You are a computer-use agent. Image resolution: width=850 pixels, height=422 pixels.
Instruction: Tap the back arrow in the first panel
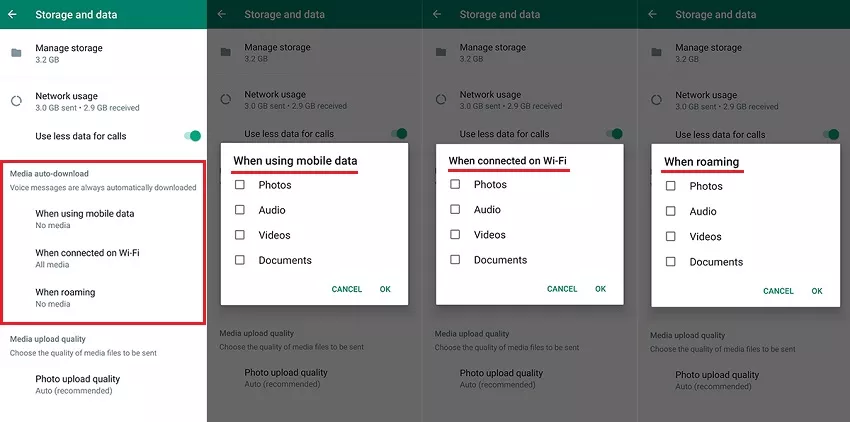pos(12,15)
